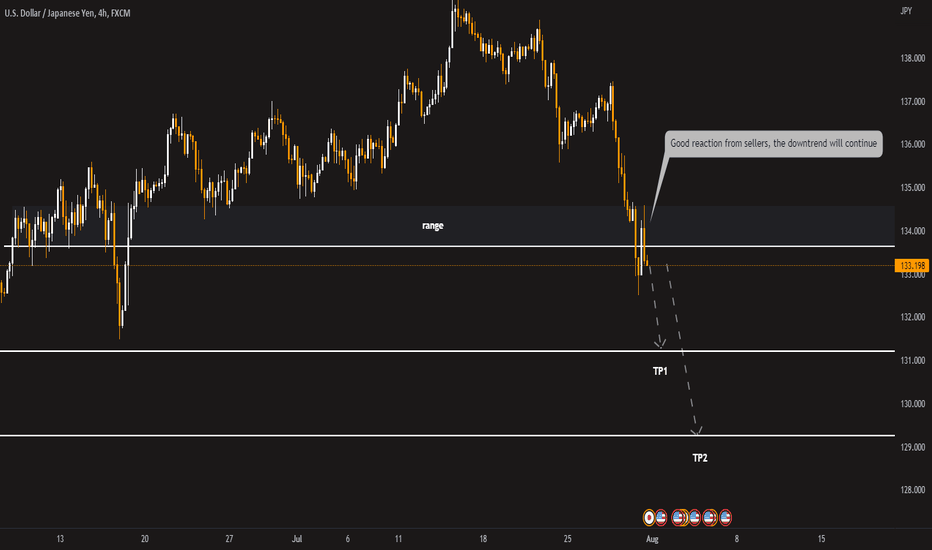Click the 'Jul' date on time axis

[x=297, y=538]
